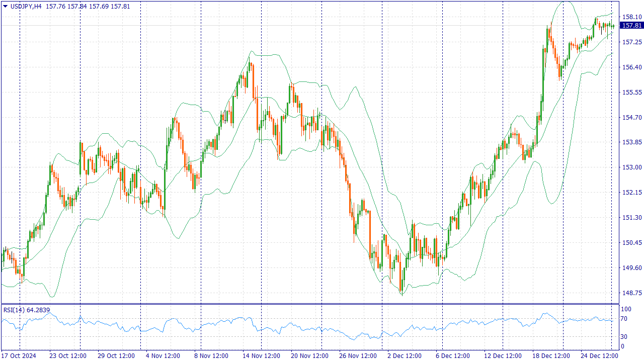Screen dimensions: 644x362
Task: Click the 151.30 price scale label
Action: [631, 218]
